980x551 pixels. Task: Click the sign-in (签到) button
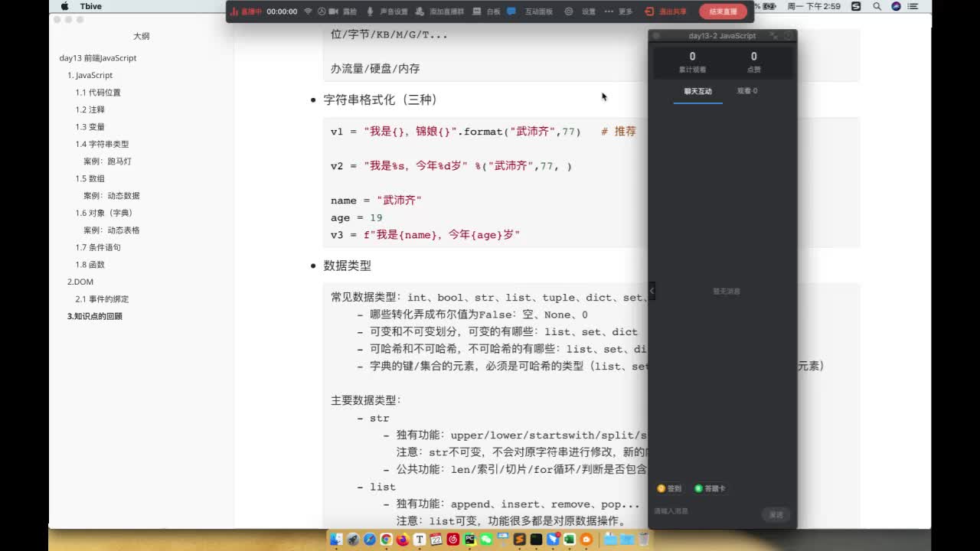click(669, 488)
